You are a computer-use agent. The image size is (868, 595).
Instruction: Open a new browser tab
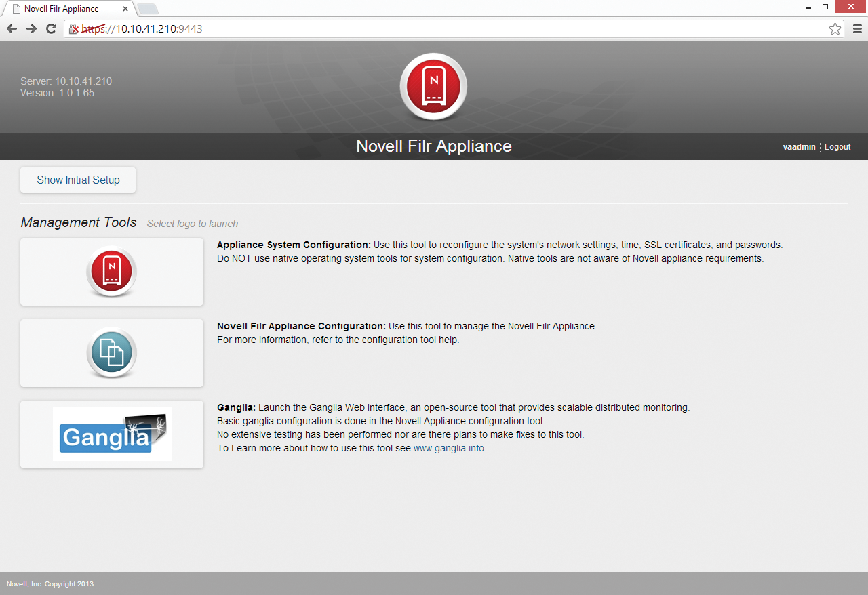coord(147,9)
